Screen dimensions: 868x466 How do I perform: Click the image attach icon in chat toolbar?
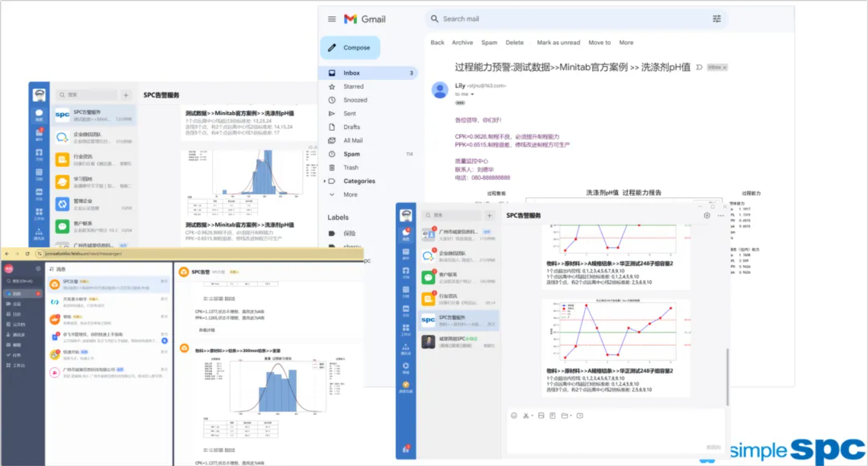[x=541, y=416]
